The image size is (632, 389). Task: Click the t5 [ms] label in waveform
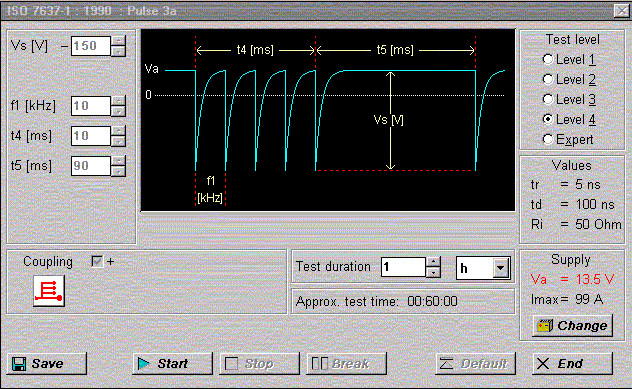pos(395,50)
